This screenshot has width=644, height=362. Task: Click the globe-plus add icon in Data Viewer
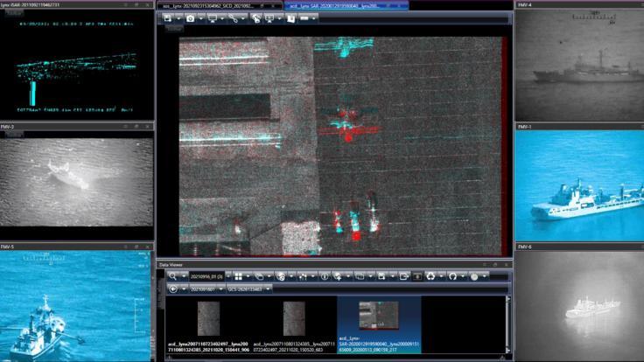click(338, 276)
